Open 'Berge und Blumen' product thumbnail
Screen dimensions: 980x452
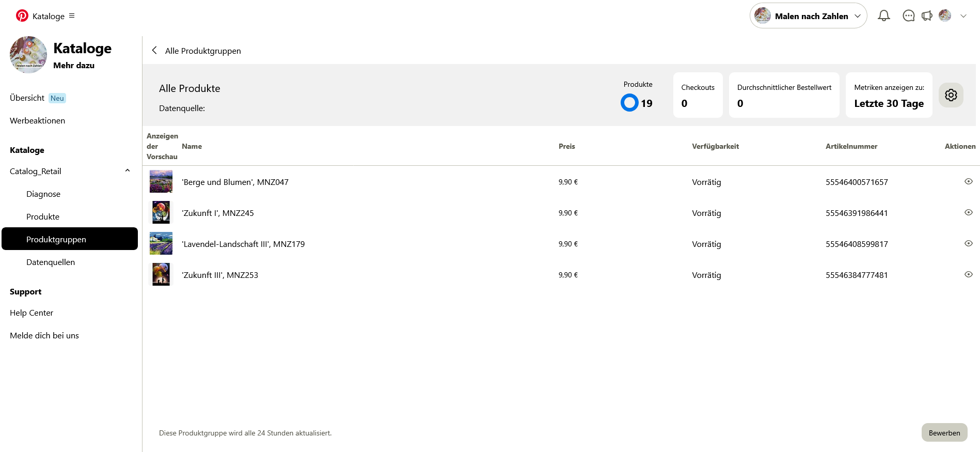click(x=161, y=182)
